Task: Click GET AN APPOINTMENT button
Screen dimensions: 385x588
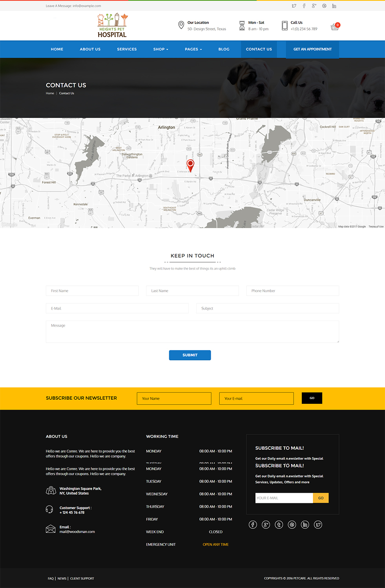Action: pyautogui.click(x=312, y=49)
